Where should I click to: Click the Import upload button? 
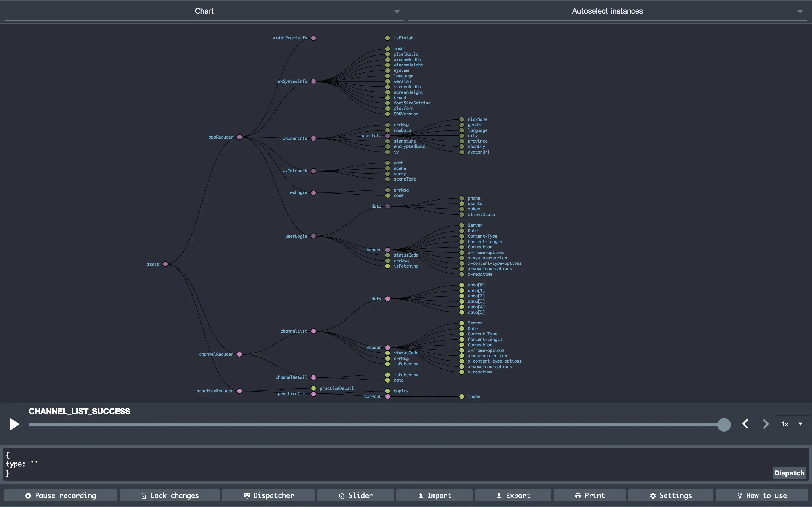tap(434, 495)
